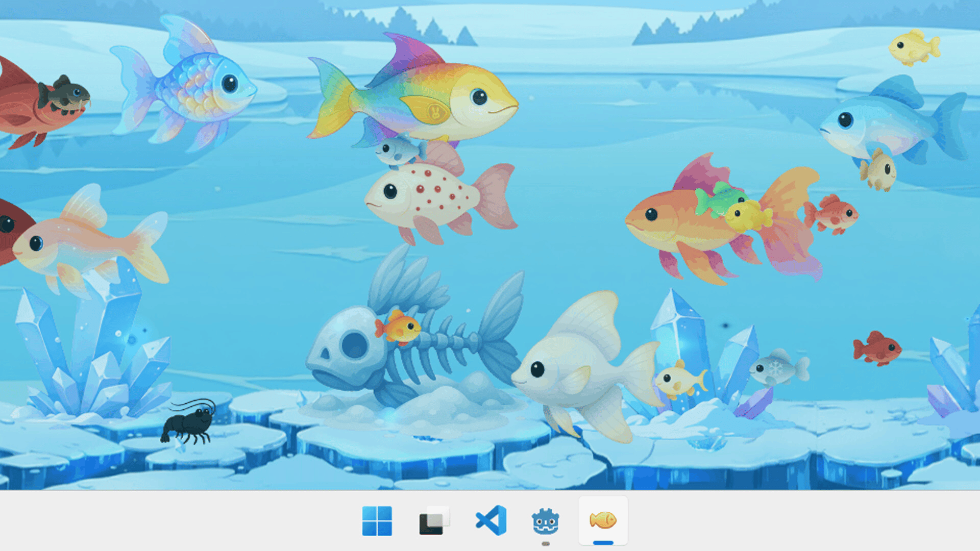Click the tiny orange goldfish by the skeleton

click(398, 327)
